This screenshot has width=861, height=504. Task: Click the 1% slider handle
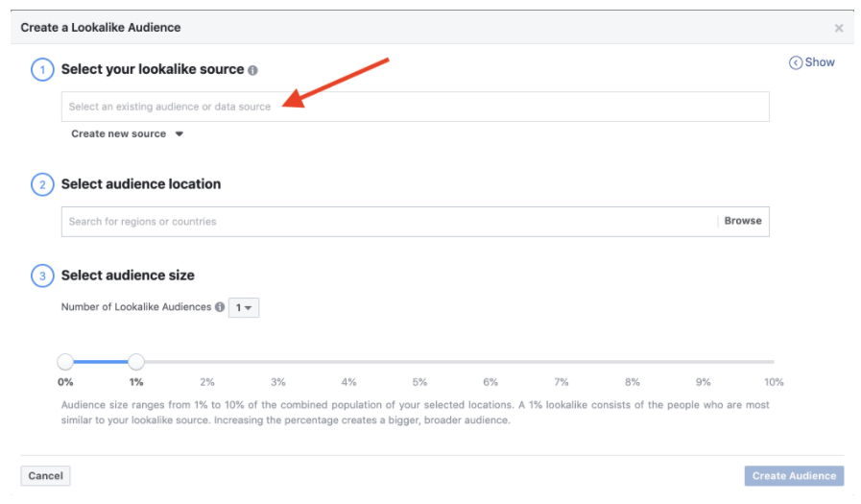136,362
